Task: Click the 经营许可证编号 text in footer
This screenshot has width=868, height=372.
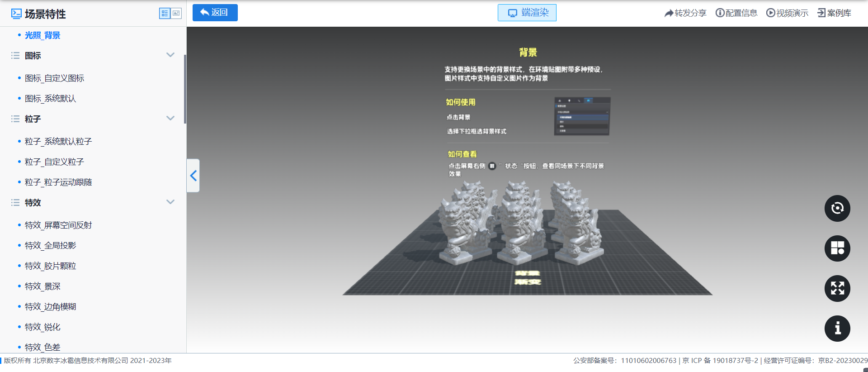Action: (x=816, y=361)
